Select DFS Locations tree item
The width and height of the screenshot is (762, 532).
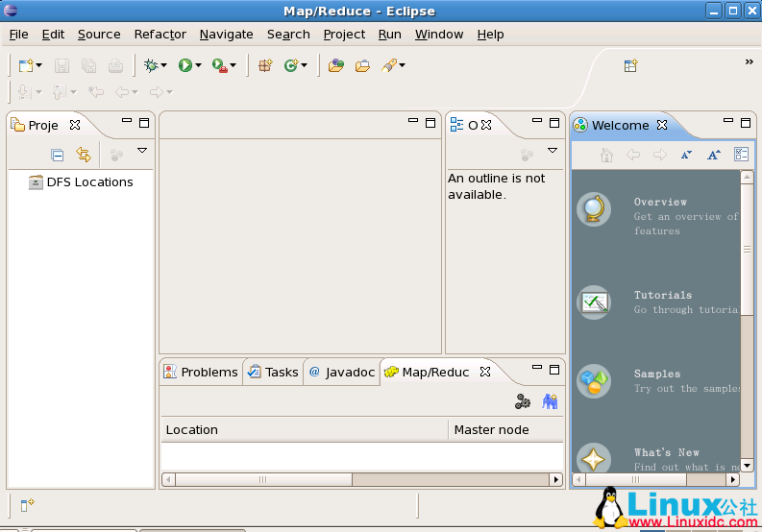point(81,182)
